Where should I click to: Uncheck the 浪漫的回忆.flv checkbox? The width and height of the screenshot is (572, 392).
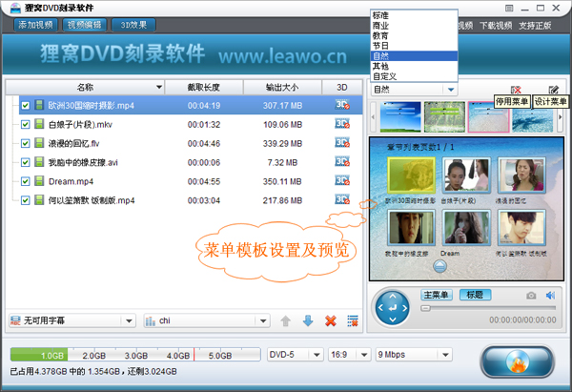25,143
